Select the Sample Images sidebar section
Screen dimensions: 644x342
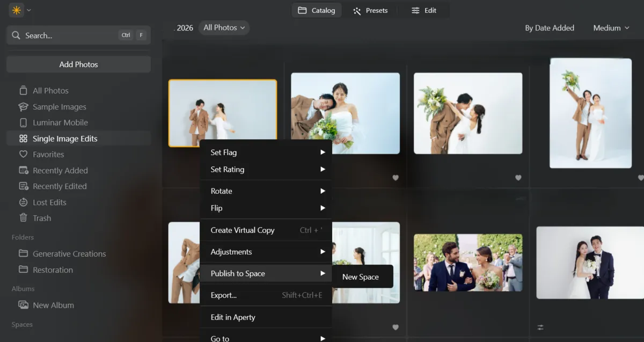(x=59, y=106)
